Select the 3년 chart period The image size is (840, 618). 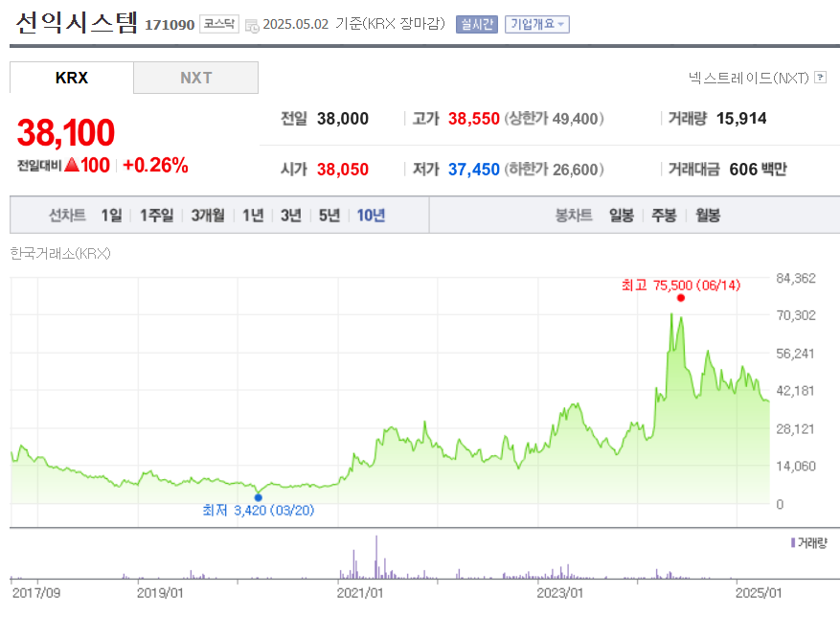pos(291,216)
